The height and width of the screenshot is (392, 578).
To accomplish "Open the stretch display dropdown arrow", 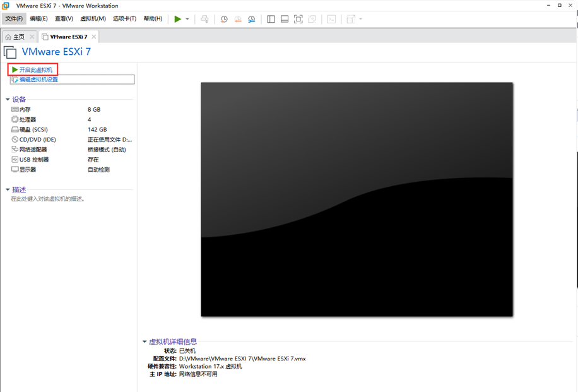I will pos(360,19).
